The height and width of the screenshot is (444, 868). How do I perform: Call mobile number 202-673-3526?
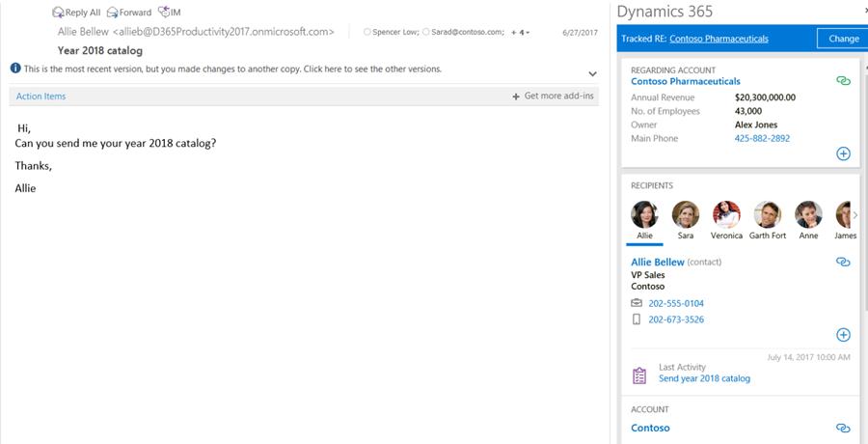(676, 319)
